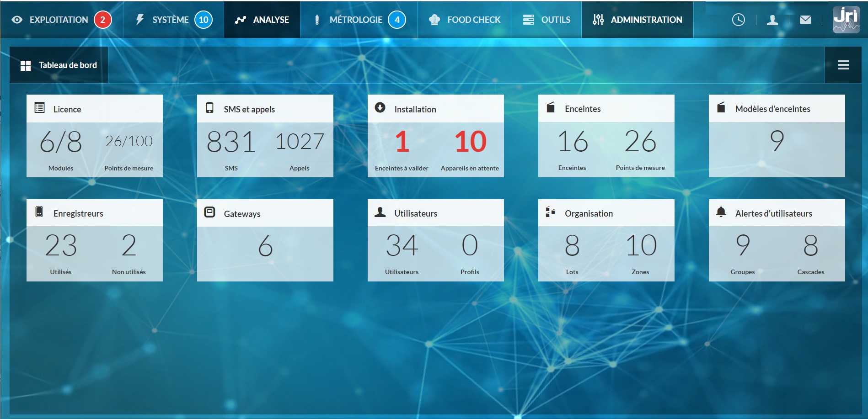This screenshot has height=419, width=868.
Task: Open the Gateways card title
Action: pyautogui.click(x=242, y=214)
